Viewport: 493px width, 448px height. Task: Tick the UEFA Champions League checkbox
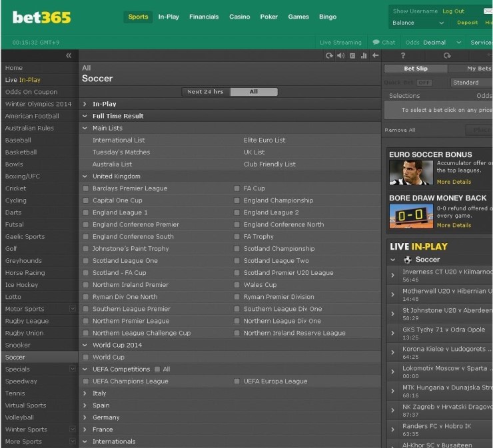tap(85, 381)
